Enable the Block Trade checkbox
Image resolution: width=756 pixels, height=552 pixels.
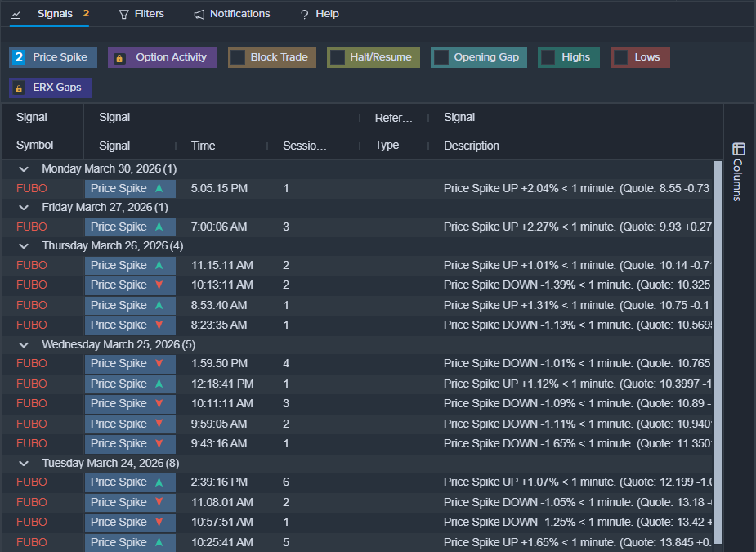[238, 57]
